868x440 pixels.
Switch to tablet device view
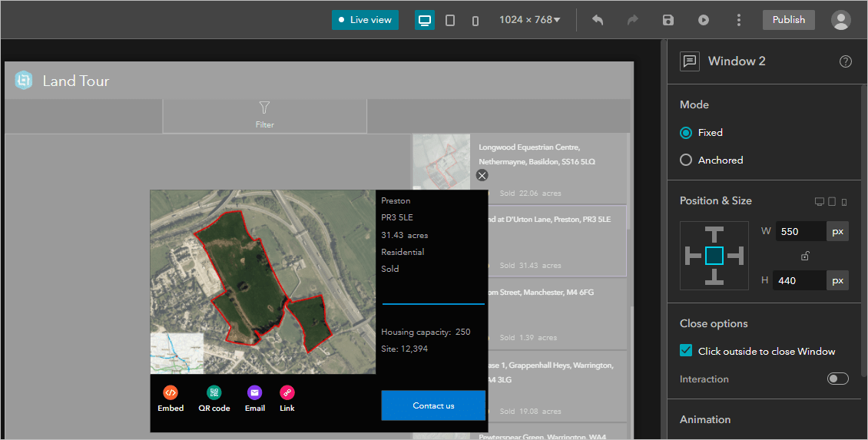450,20
